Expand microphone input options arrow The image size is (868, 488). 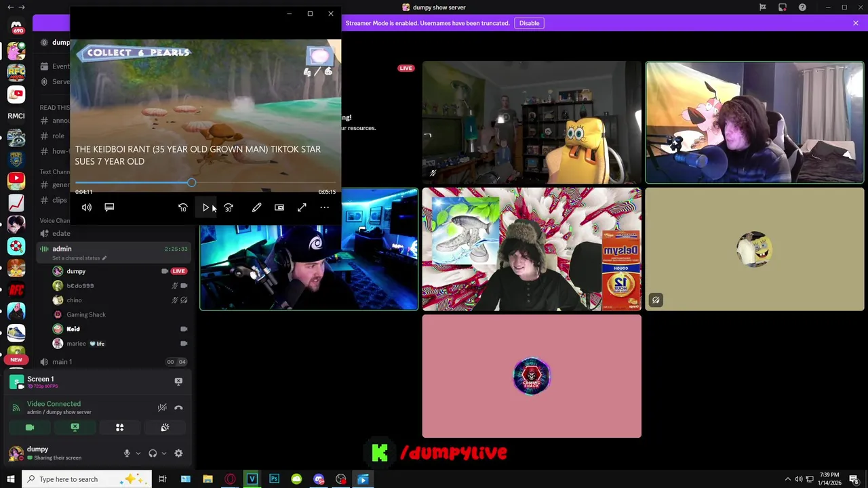[x=138, y=453]
